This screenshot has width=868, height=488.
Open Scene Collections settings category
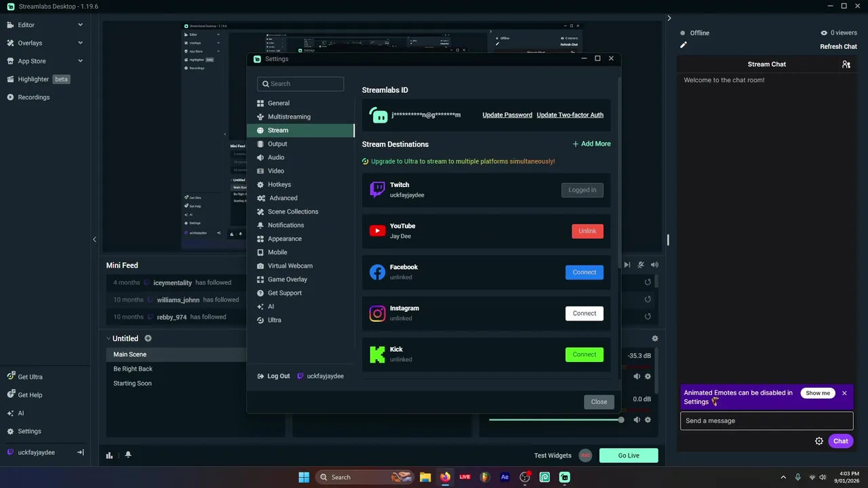tap(300, 211)
